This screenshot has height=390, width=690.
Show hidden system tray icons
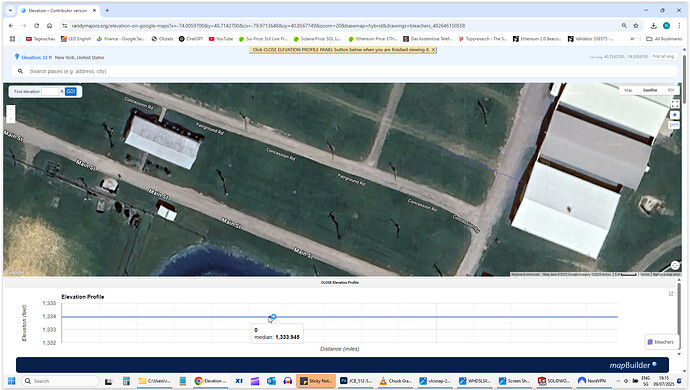(618, 381)
